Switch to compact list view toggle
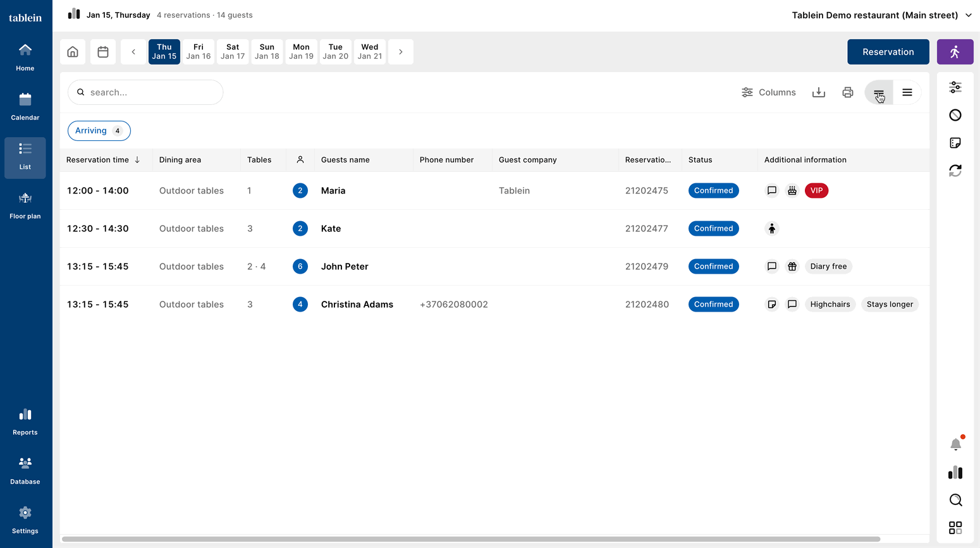Image resolution: width=980 pixels, height=548 pixels. (x=878, y=92)
